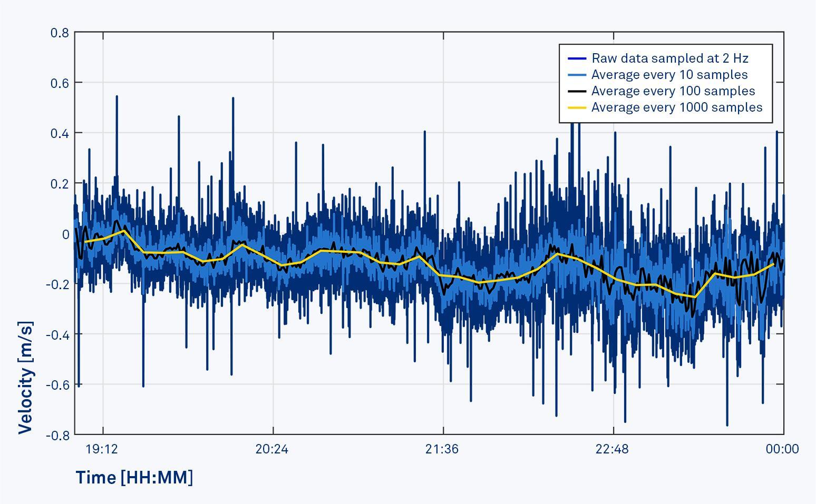Click the legend line sample for raw data
This screenshot has width=816, height=504.
click(x=577, y=58)
